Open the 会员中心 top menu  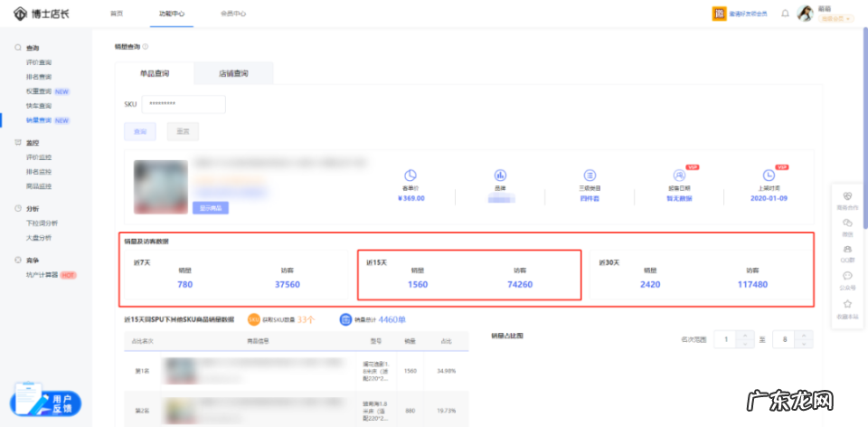233,14
